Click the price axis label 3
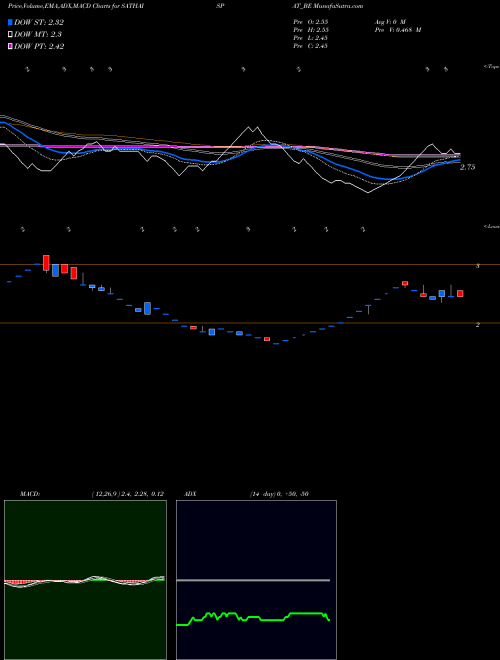 pyautogui.click(x=477, y=266)
